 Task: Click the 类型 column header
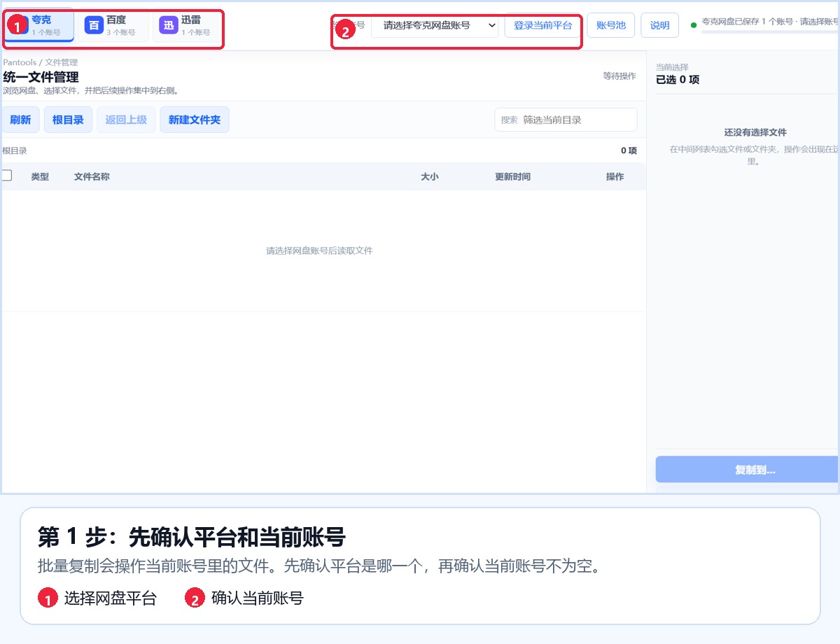point(40,176)
